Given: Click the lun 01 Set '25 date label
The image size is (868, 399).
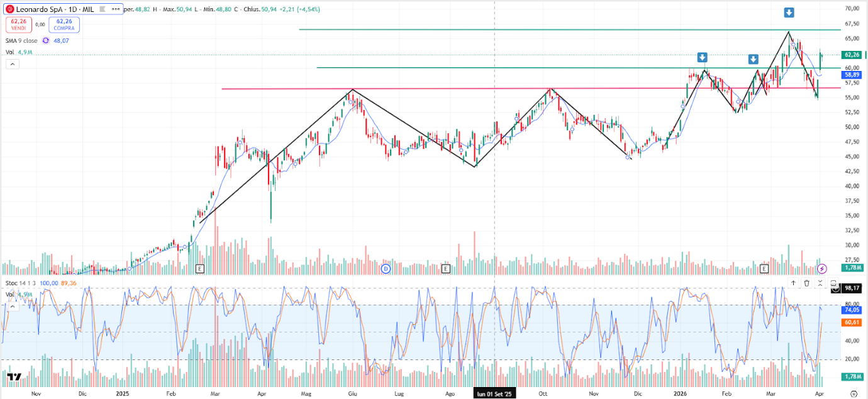Looking at the screenshot, I should 494,393.
